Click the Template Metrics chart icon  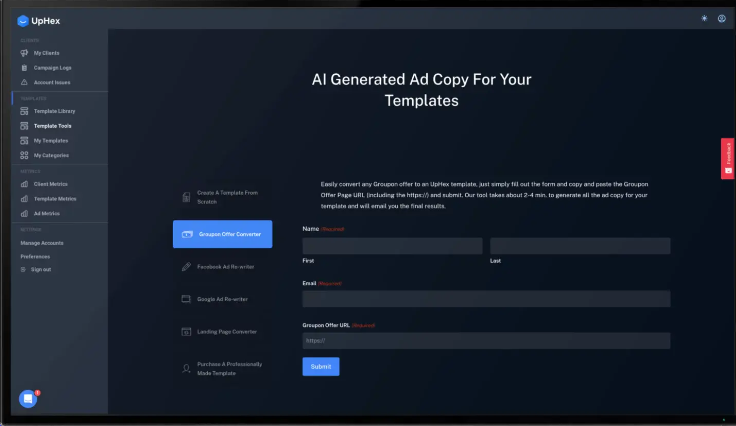(24, 198)
